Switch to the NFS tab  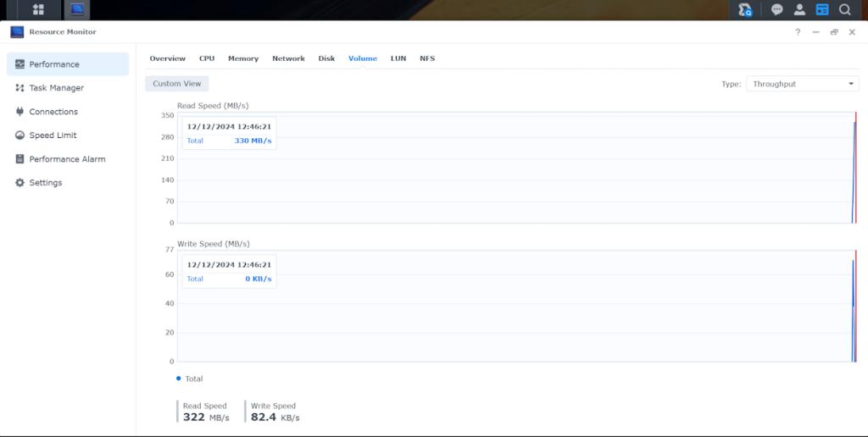[x=427, y=58]
